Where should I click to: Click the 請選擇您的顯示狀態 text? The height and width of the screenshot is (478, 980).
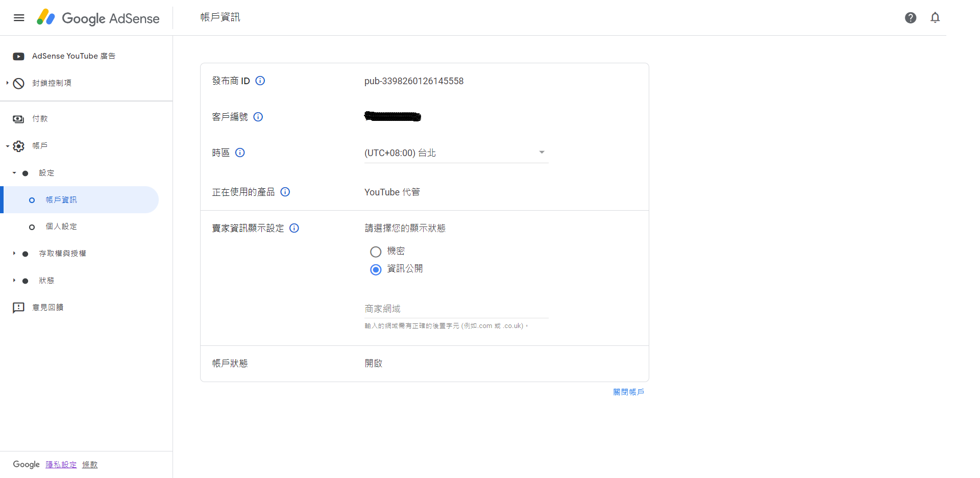[405, 228]
